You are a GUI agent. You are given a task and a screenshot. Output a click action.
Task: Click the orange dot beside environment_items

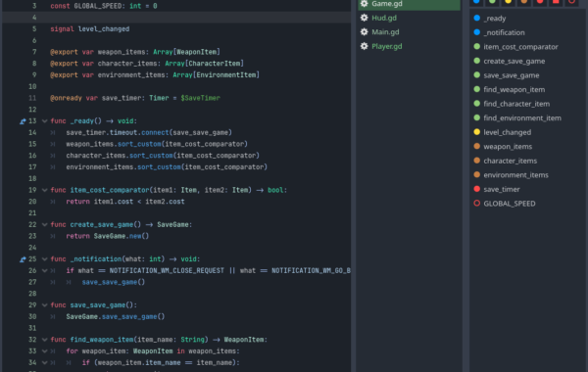pyautogui.click(x=476, y=174)
